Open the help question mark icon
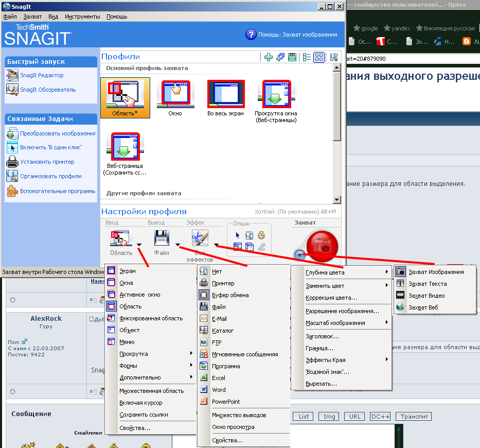This screenshot has height=448, width=480. 251,35
